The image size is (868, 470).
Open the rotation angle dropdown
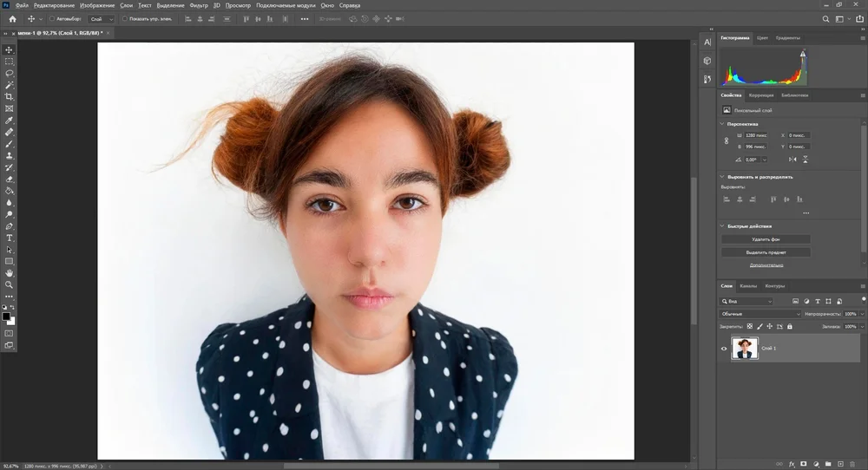tap(765, 160)
